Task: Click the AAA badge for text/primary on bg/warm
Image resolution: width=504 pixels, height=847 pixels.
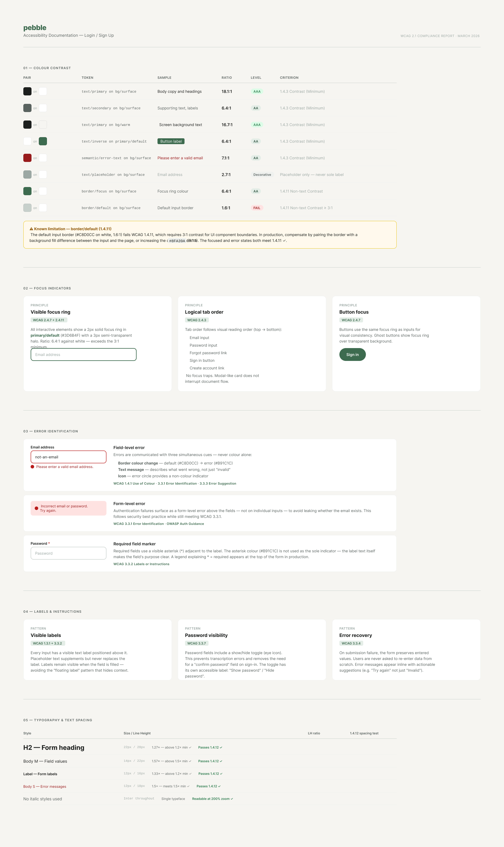Action: [257, 125]
